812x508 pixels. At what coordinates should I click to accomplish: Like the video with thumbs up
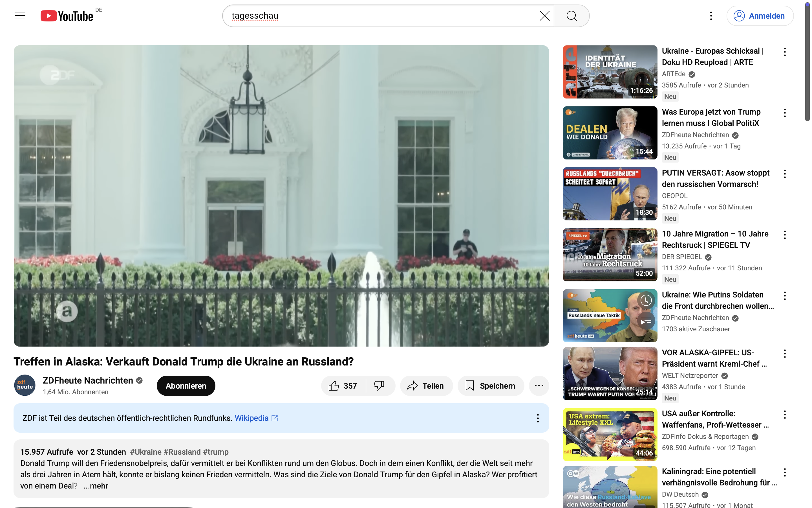343,386
